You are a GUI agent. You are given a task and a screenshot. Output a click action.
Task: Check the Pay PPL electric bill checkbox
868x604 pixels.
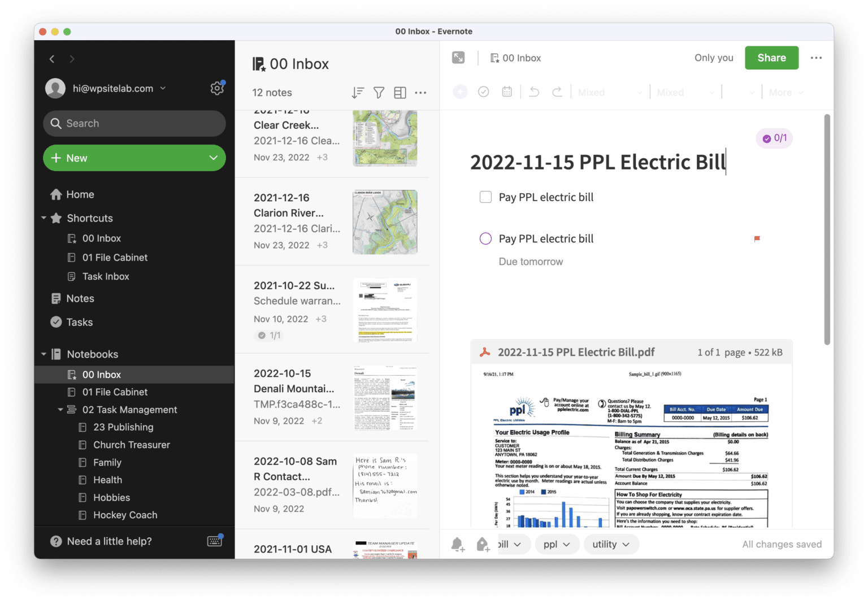pyautogui.click(x=485, y=197)
